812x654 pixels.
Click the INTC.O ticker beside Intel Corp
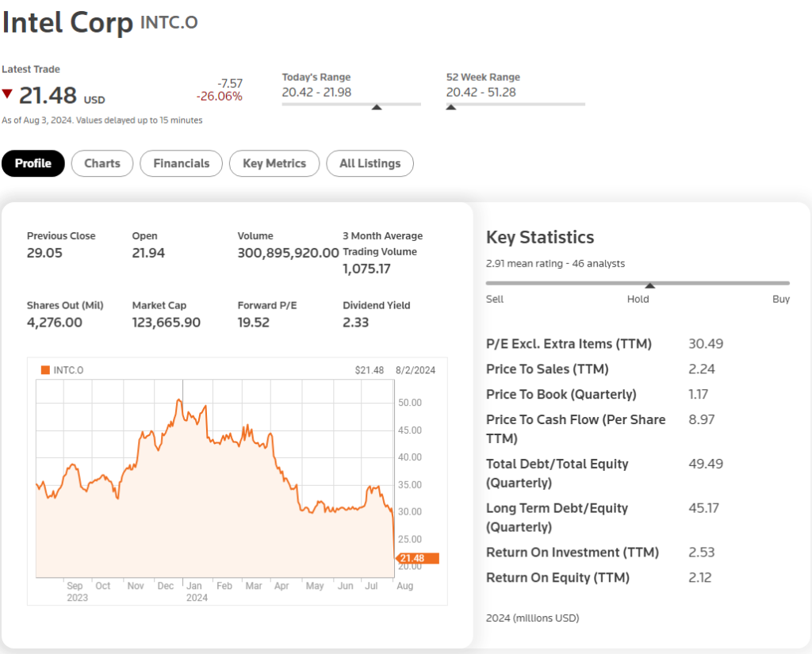point(169,22)
